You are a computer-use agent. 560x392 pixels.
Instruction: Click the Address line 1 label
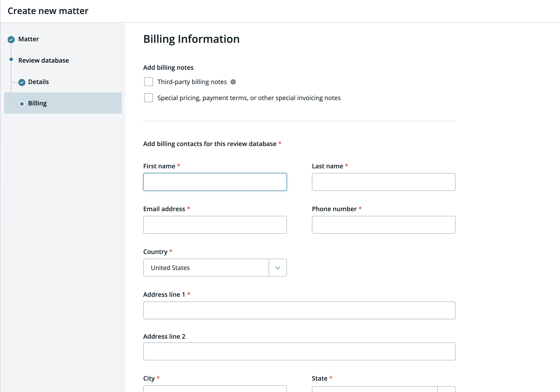click(x=164, y=295)
